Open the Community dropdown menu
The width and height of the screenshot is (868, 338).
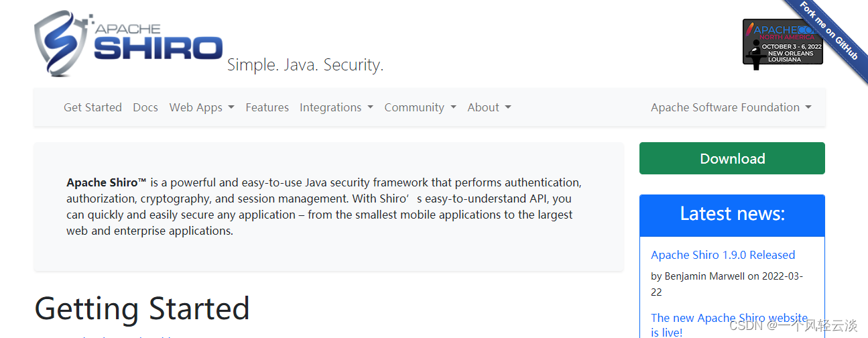click(x=420, y=107)
